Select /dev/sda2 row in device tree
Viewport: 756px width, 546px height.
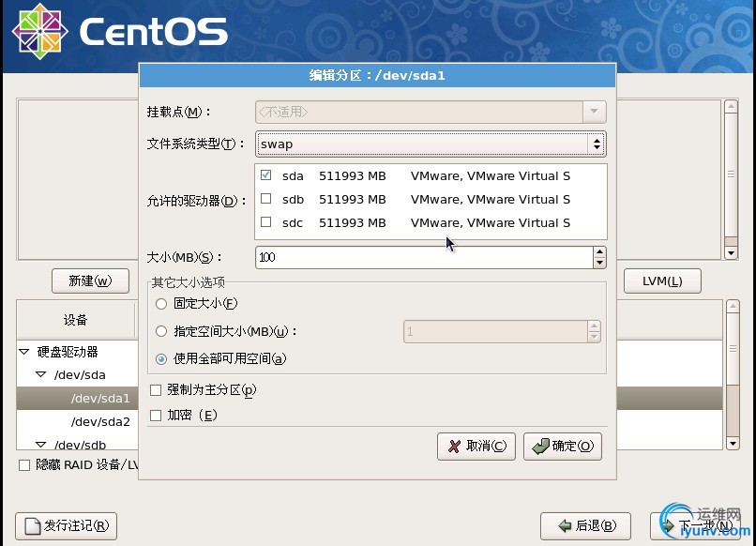coord(100,421)
